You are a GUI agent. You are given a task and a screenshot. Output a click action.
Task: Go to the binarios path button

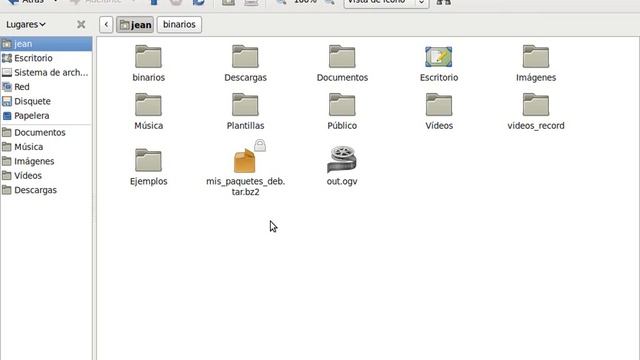179,24
